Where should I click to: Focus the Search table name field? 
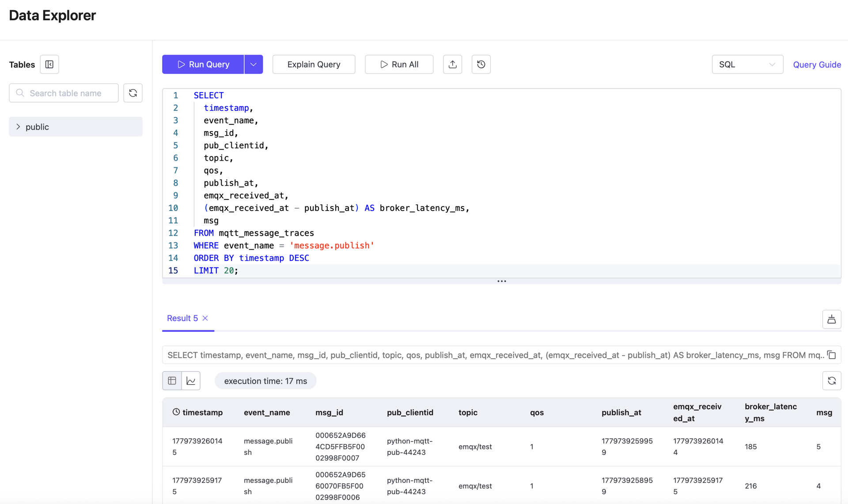64,93
